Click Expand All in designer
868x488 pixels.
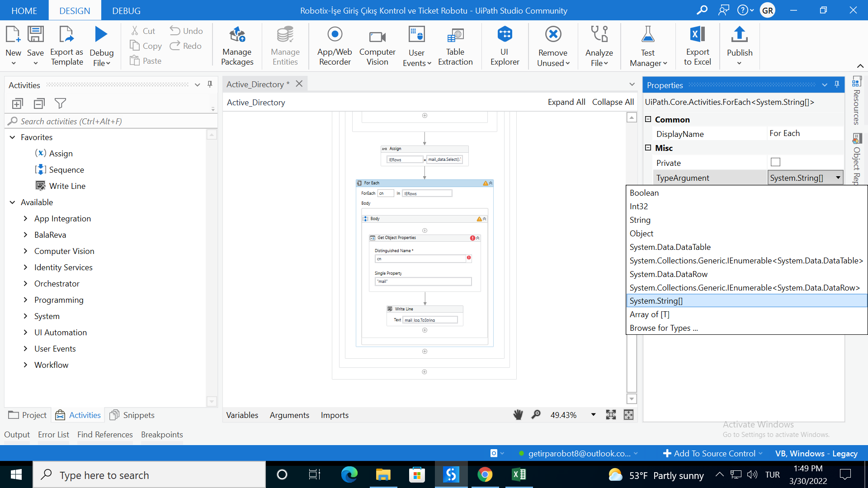coord(566,102)
